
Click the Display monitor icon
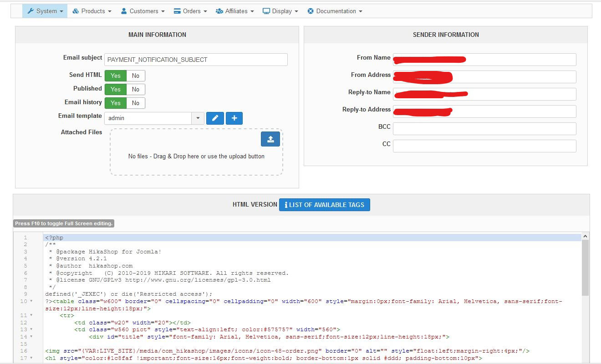click(266, 11)
